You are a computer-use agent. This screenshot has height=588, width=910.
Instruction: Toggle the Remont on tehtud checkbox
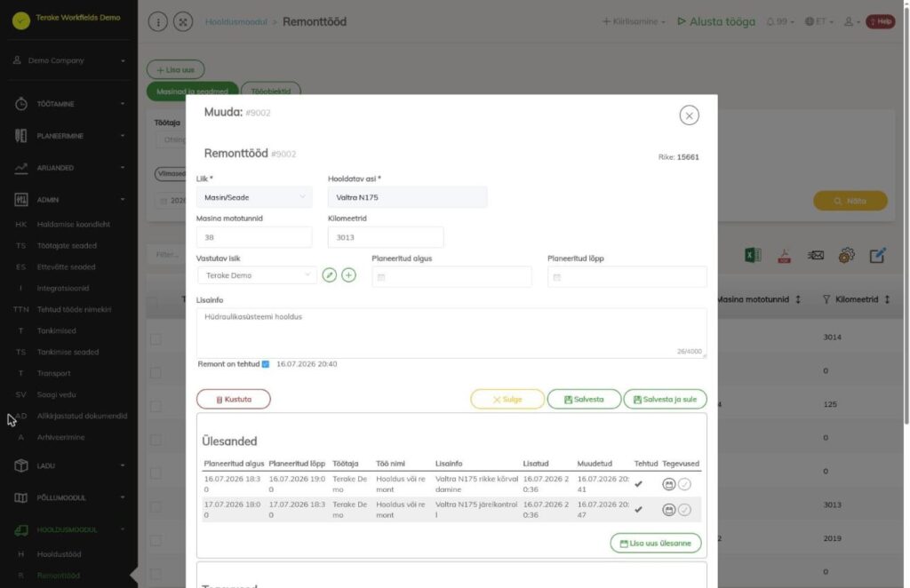click(265, 364)
